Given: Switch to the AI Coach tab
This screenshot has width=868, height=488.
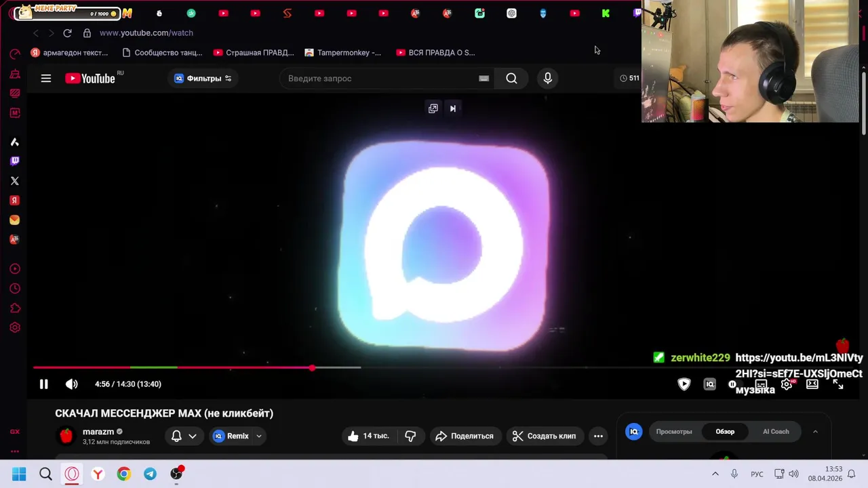Looking at the screenshot, I should [x=776, y=432].
